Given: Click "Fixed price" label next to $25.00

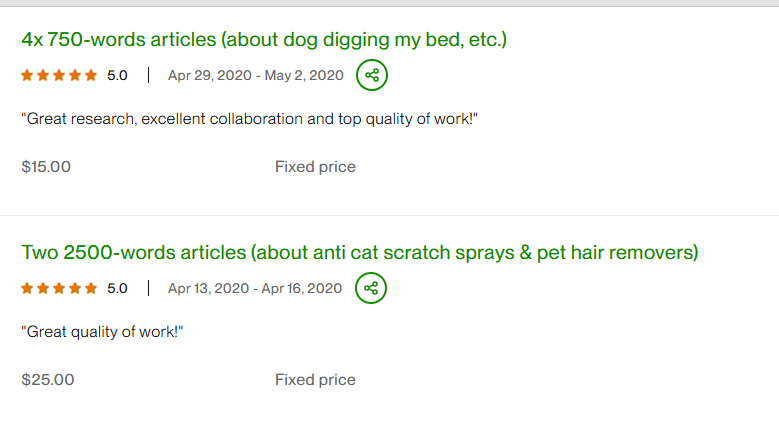Looking at the screenshot, I should point(315,380).
